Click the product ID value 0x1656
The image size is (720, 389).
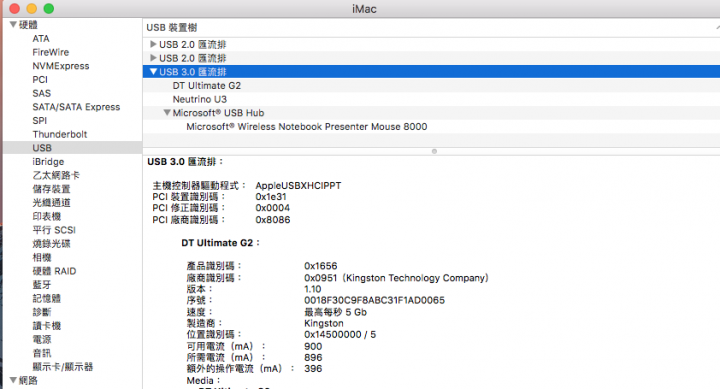point(321,266)
